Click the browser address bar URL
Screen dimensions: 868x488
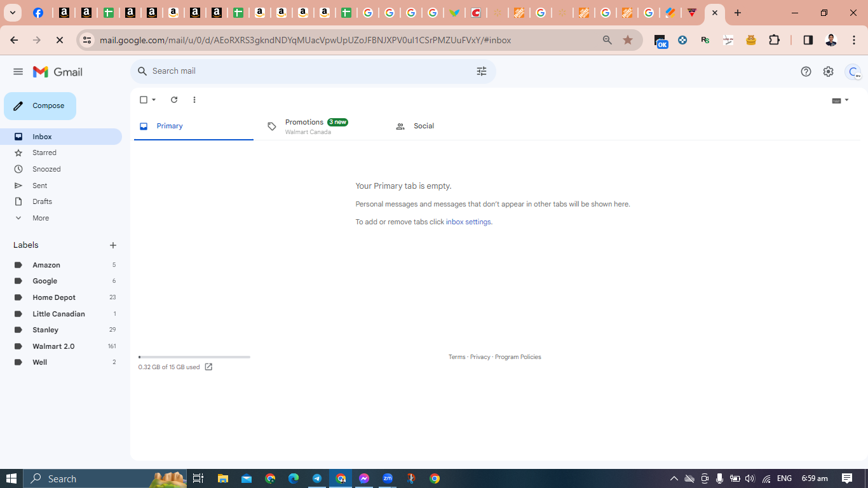click(305, 40)
